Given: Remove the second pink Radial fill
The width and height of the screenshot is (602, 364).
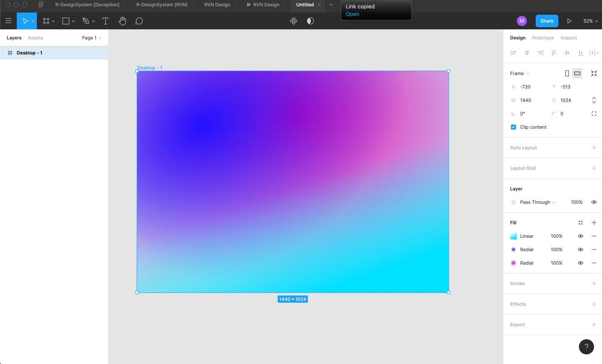Looking at the screenshot, I should (x=594, y=263).
